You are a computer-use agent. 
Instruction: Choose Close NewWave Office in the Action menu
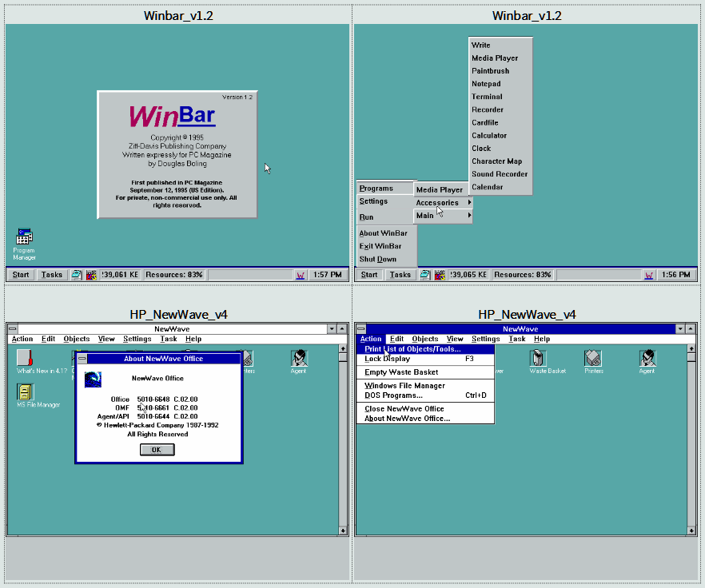tap(425, 408)
